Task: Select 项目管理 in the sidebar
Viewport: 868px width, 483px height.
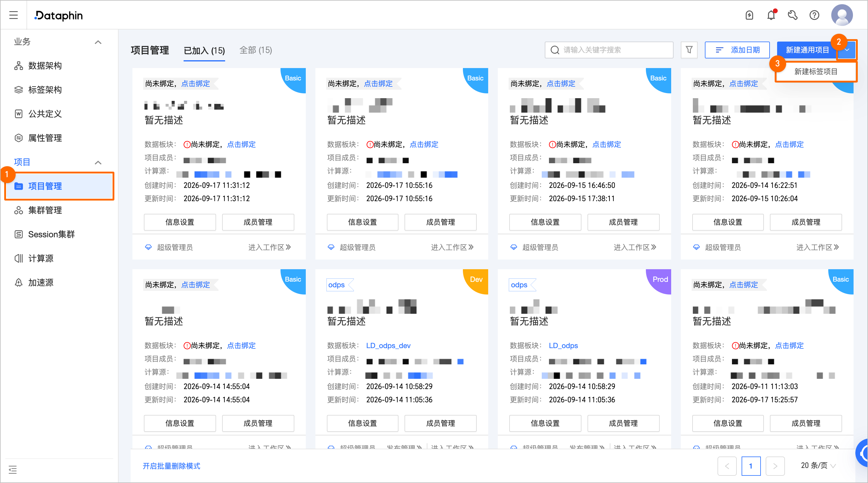Action: point(59,186)
